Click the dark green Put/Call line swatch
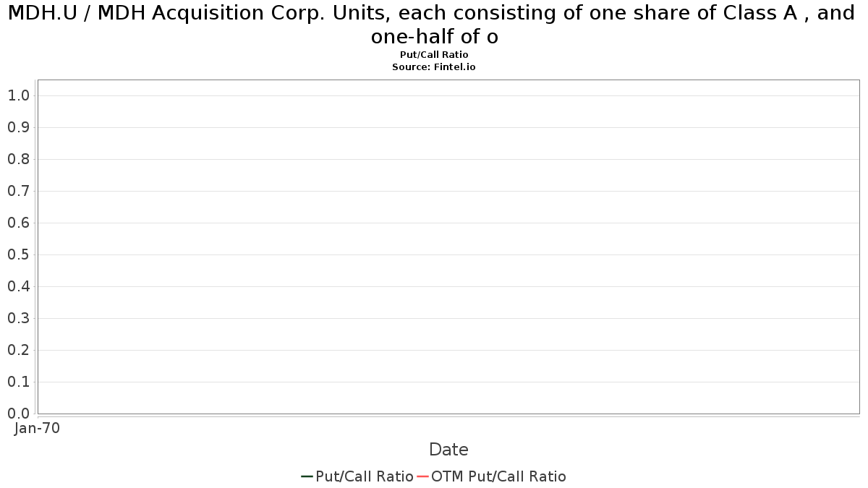 307,476
